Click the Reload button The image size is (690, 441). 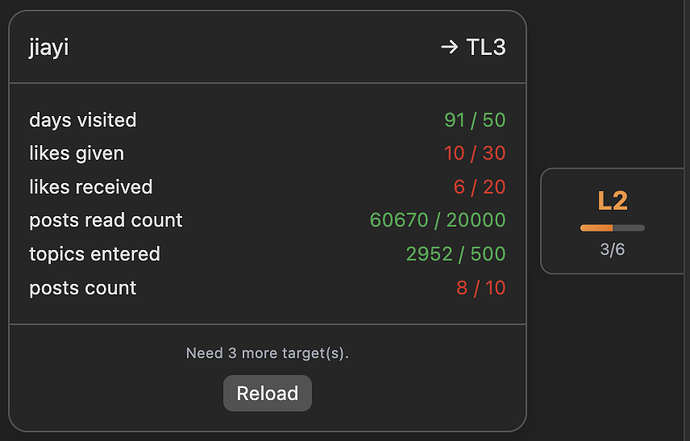click(267, 393)
